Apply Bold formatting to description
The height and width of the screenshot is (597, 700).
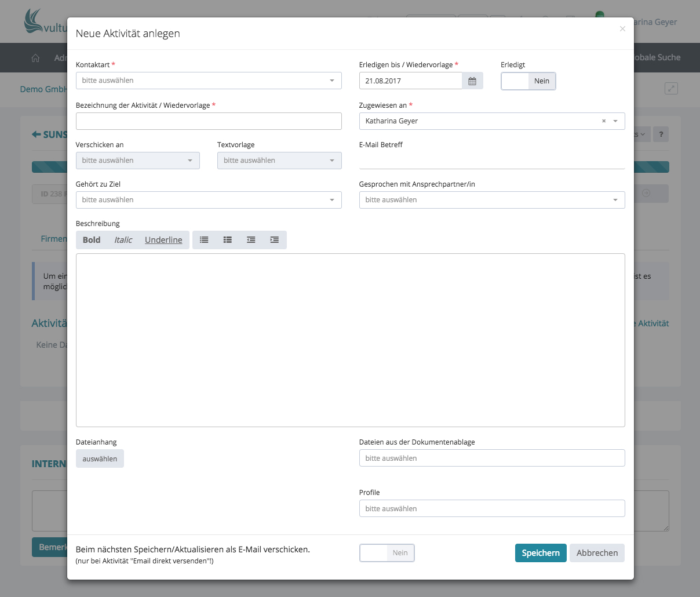tap(92, 240)
